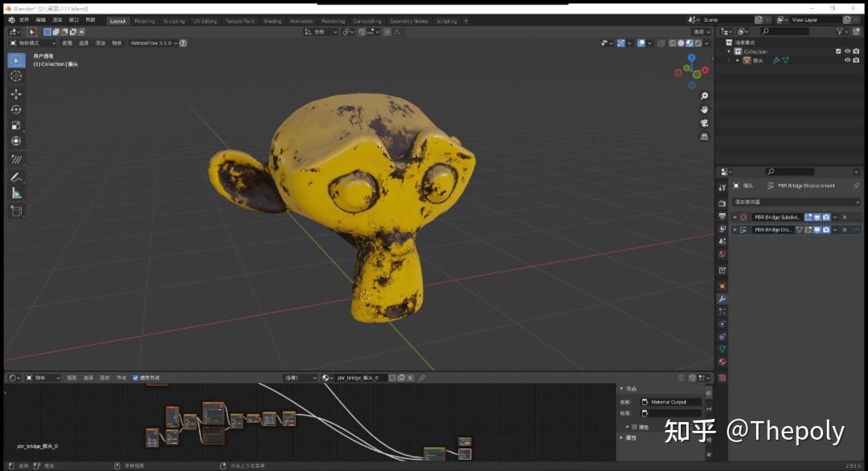Hide the 猴头 object using its eye toggle

click(848, 60)
